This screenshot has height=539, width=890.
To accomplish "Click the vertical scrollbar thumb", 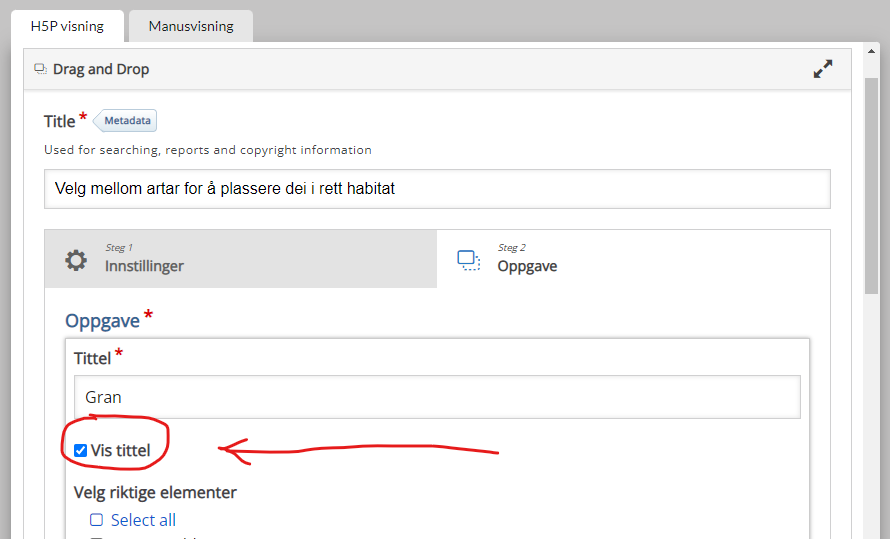I will pyautogui.click(x=871, y=186).
